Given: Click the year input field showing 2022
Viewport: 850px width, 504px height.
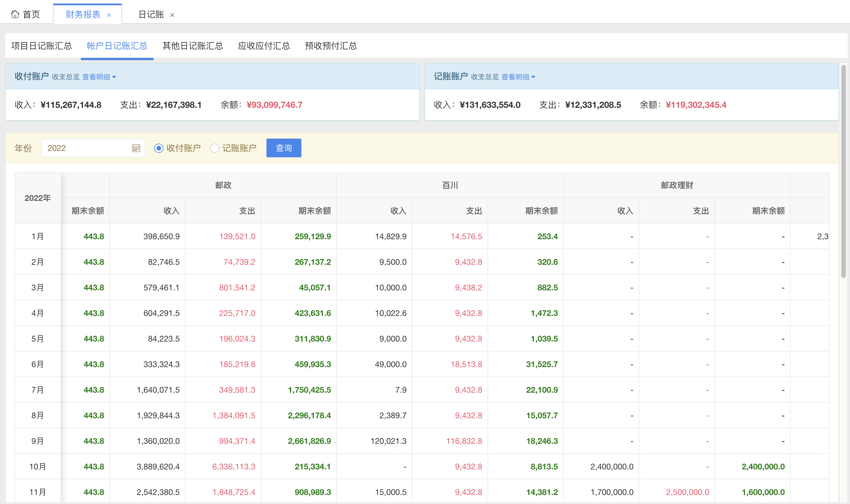Looking at the screenshot, I should (x=93, y=148).
